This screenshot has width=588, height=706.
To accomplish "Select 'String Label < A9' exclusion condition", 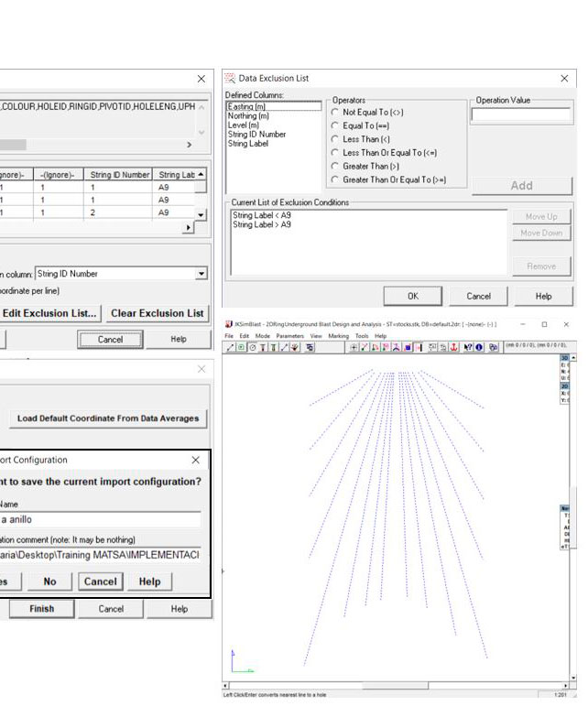I will (x=262, y=216).
